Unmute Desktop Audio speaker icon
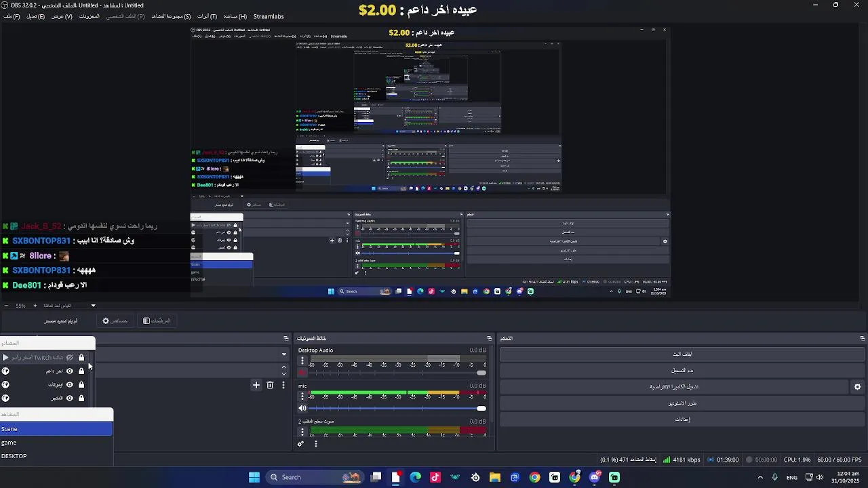Image resolution: width=868 pixels, height=488 pixels. tap(302, 373)
